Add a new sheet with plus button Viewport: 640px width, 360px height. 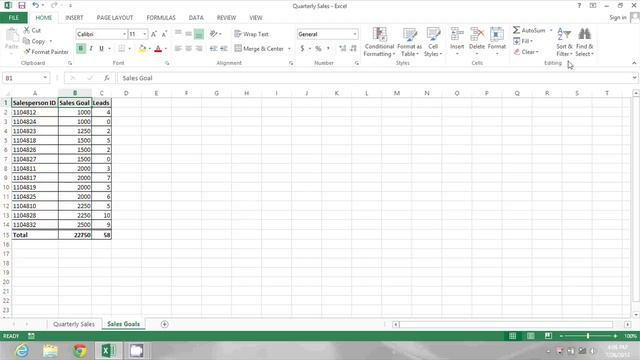pos(164,324)
